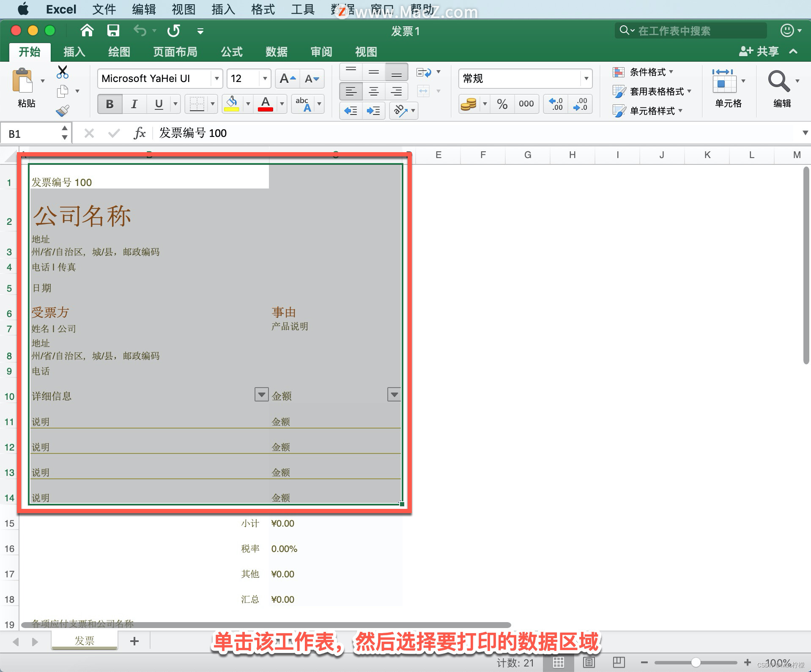Open the font color dropdown arrow
Viewport: 811px width, 672px height.
282,104
